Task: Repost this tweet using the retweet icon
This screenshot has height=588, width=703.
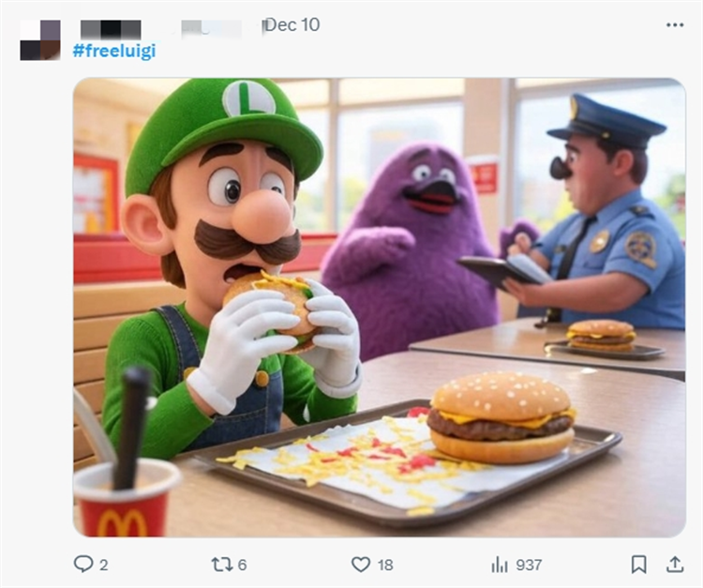Action: coord(221,564)
